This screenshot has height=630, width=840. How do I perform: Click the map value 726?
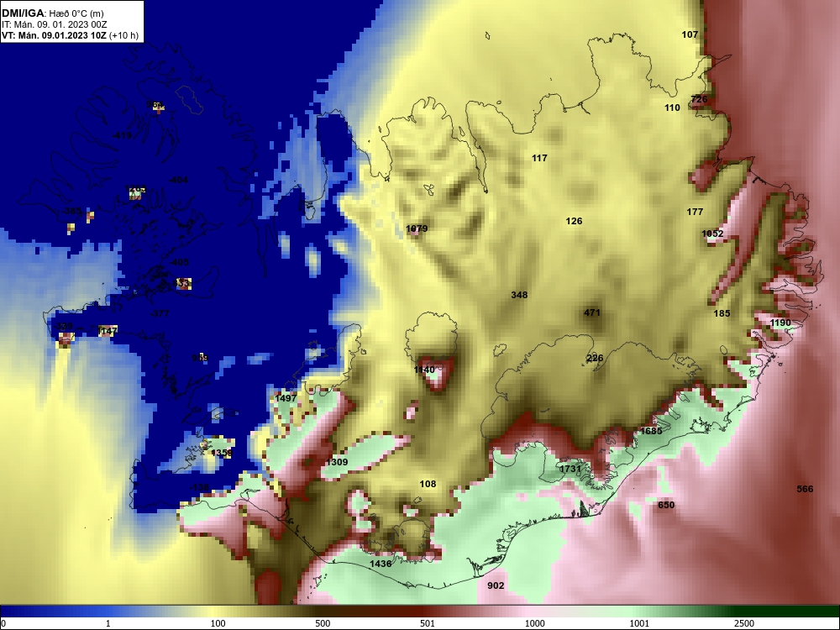point(699,99)
